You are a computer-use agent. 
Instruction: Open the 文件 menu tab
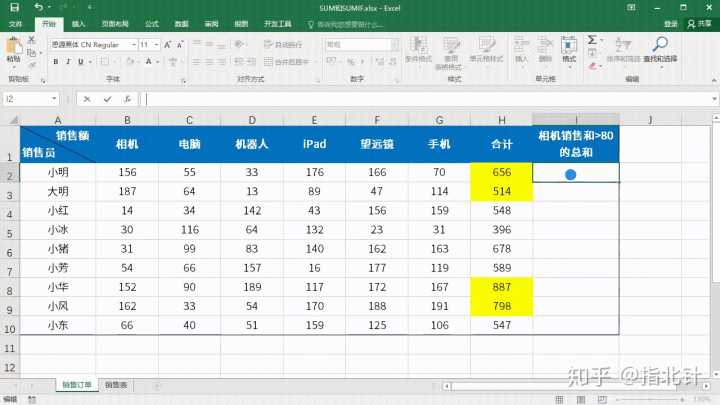tap(15, 24)
